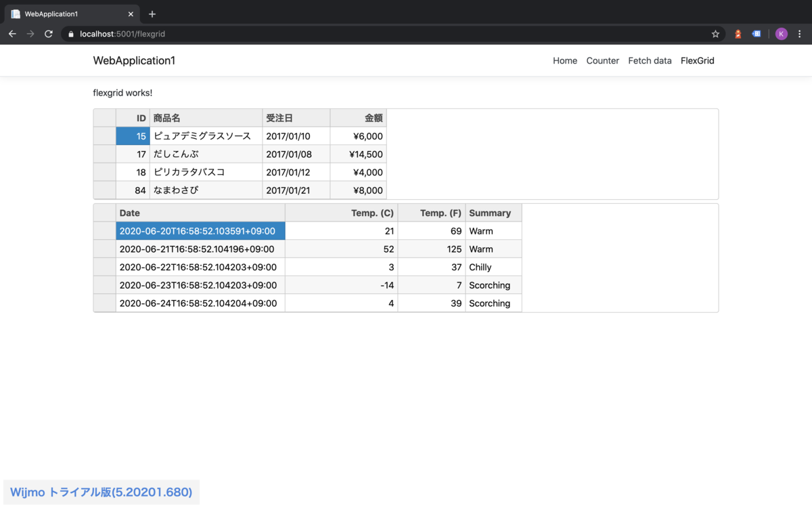Screen dimensions: 812x508
Task: Select the Chilly summary cell
Action: [493, 267]
